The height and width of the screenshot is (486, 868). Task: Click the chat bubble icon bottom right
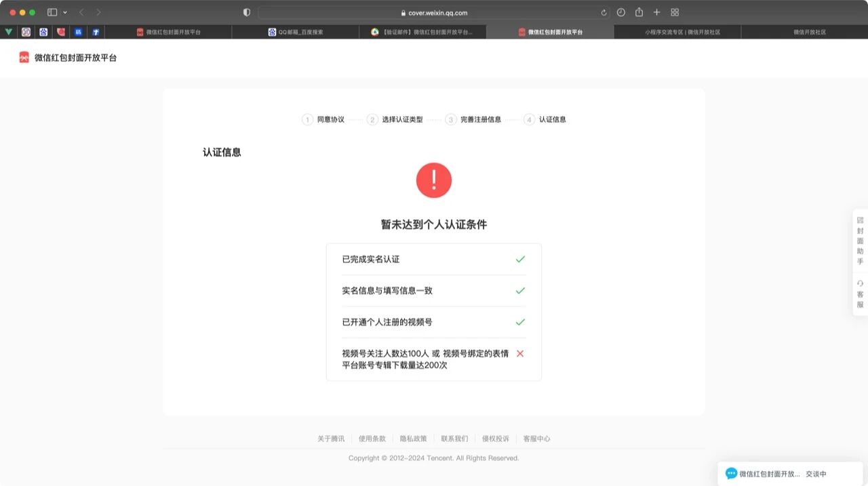tap(731, 474)
